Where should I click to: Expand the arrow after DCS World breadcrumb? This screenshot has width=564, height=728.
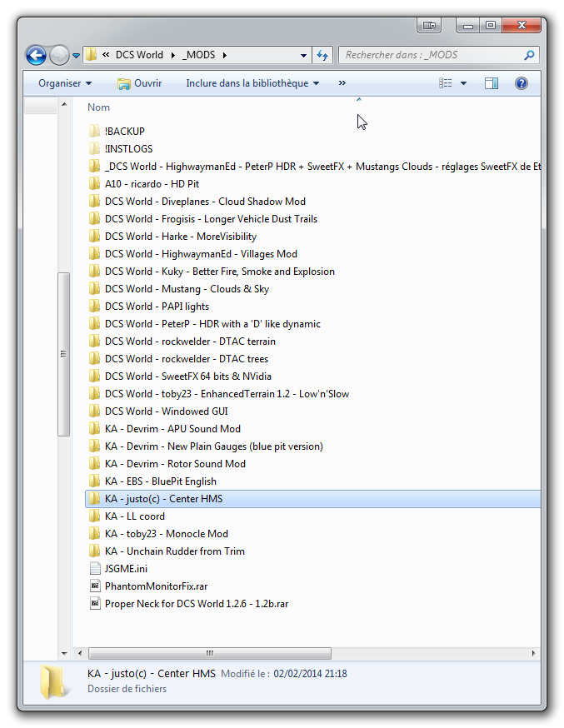(172, 55)
